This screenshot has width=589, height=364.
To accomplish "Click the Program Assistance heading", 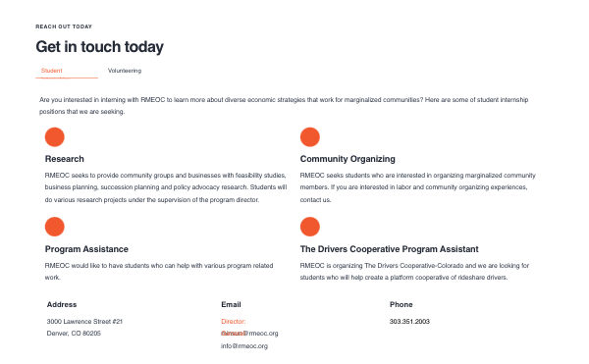I will point(86,249).
